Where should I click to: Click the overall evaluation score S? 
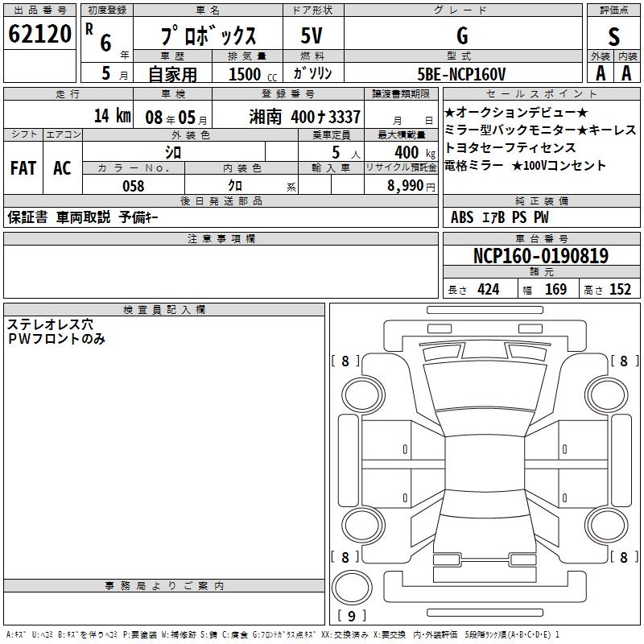tap(614, 35)
